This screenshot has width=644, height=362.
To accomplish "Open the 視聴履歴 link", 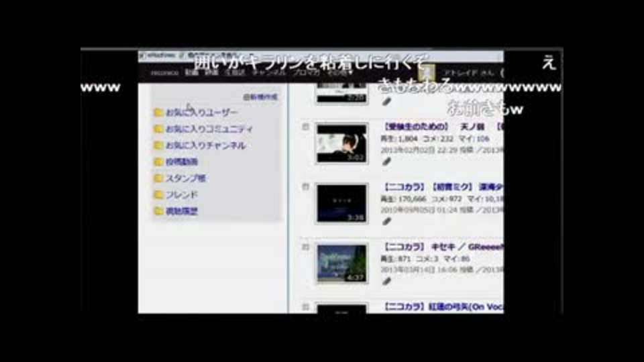I will 182,211.
